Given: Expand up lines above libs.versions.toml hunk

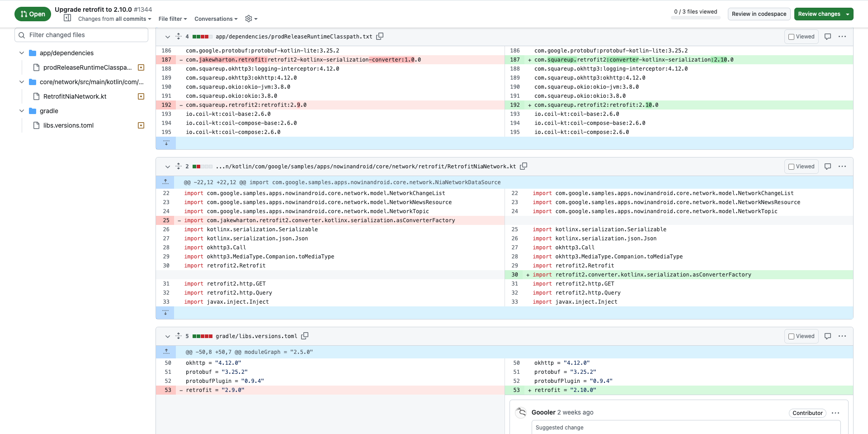Looking at the screenshot, I should click(166, 352).
